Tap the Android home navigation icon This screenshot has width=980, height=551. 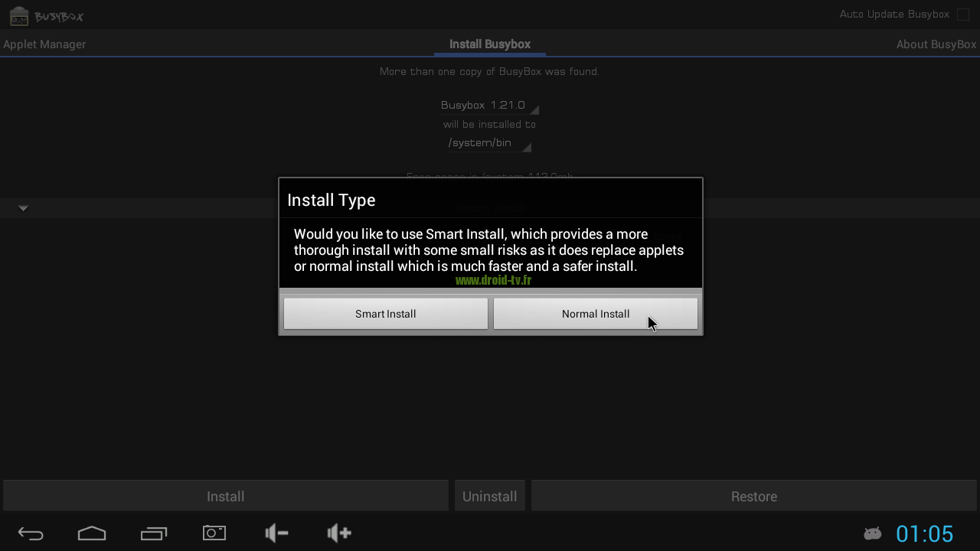click(92, 533)
